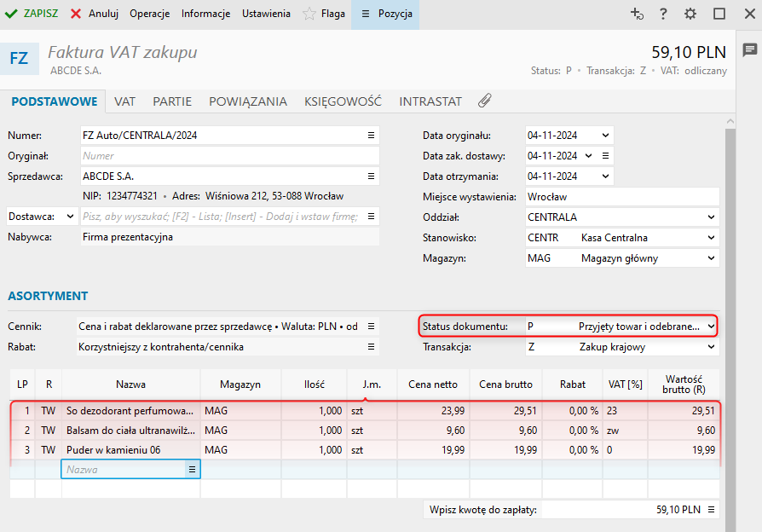Open the comments panel speech bubble icon

(x=749, y=50)
